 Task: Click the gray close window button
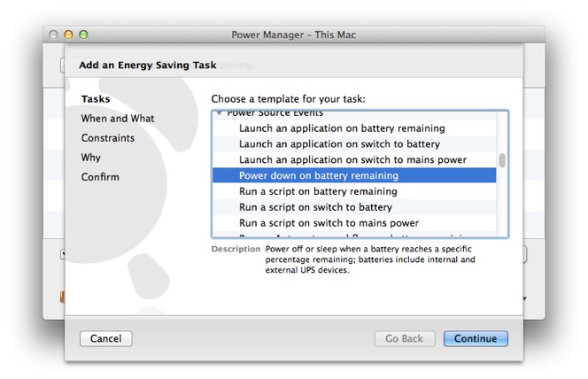53,35
